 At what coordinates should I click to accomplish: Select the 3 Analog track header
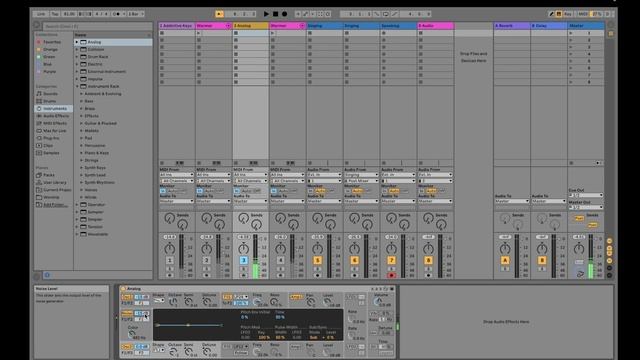(251, 26)
